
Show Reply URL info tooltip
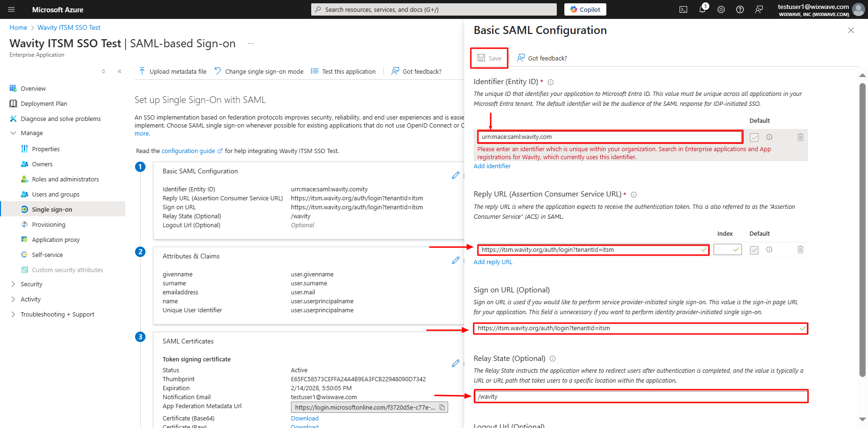tap(634, 195)
